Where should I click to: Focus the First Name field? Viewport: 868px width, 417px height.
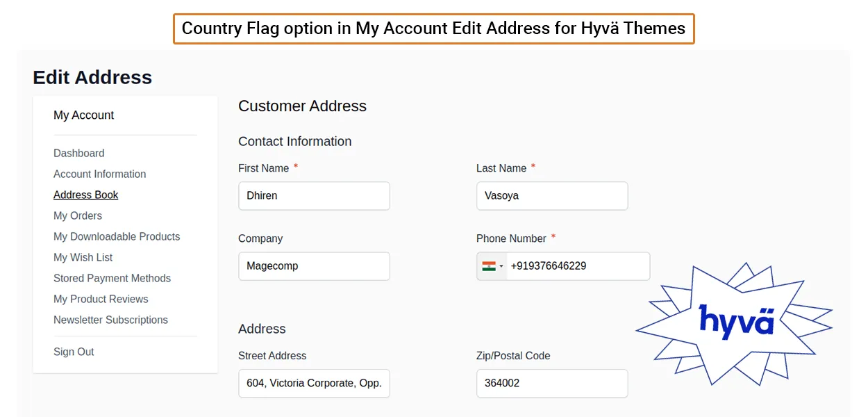[314, 196]
